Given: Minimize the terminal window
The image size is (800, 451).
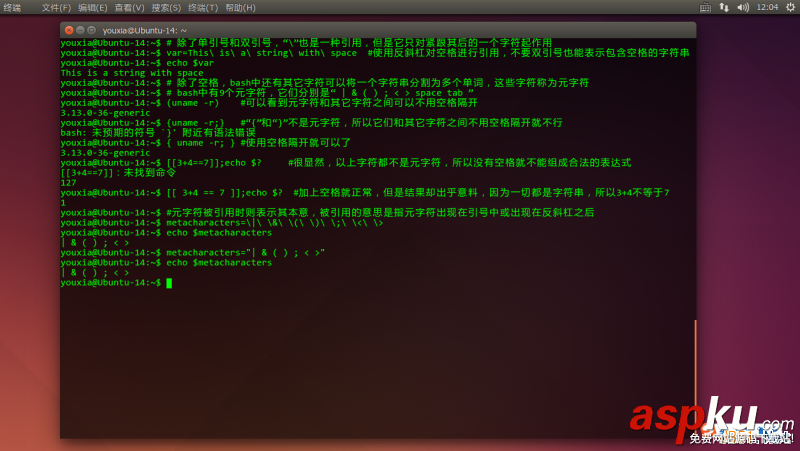Looking at the screenshot, I should pos(80,30).
